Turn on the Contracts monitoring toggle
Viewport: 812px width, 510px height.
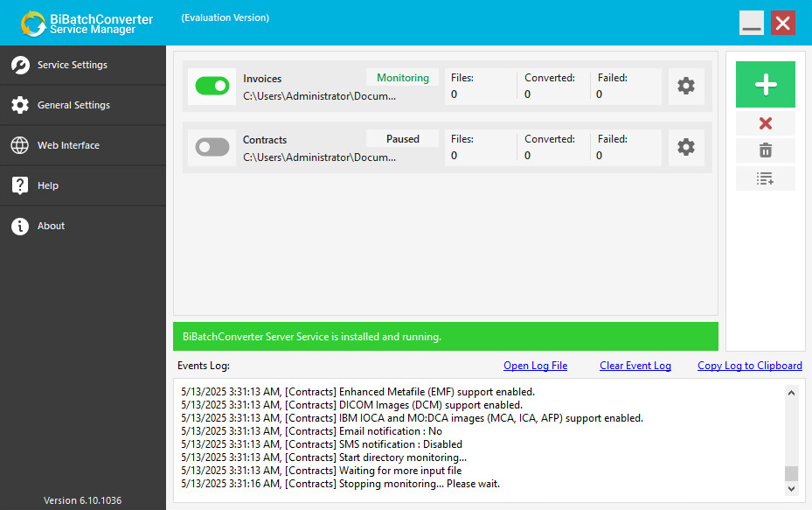[212, 147]
